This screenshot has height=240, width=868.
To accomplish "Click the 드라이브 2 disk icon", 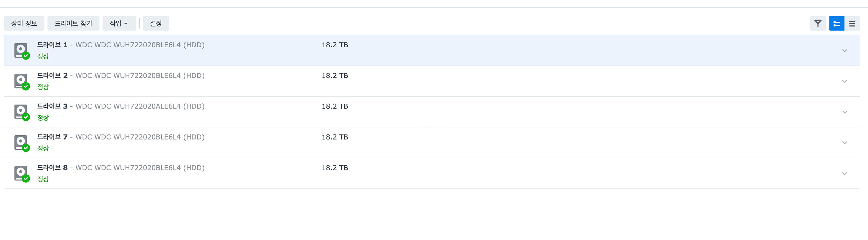I will (22, 81).
